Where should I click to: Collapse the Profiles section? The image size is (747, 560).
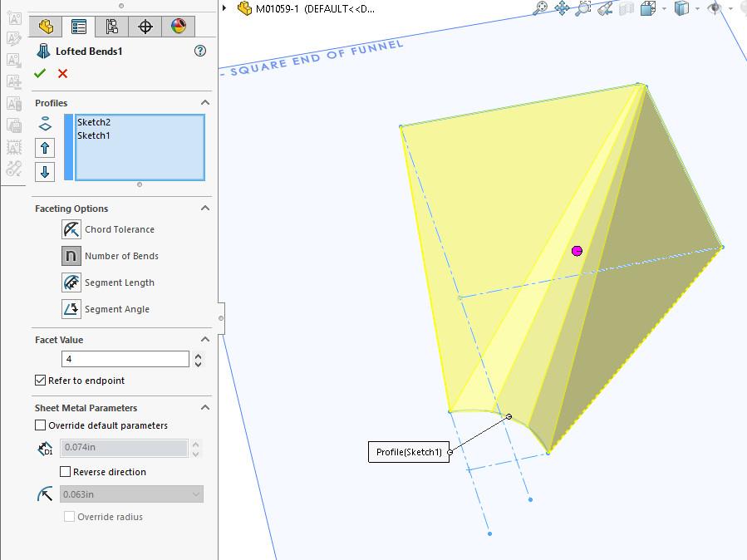(204, 102)
